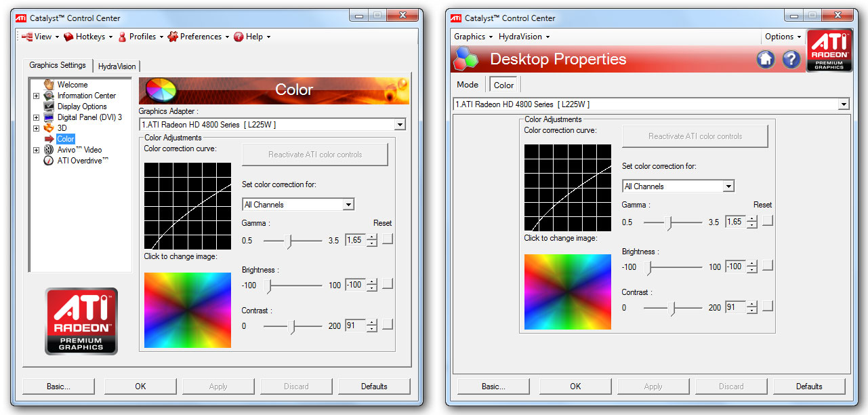Switch to HydraVision tab in left window
Image resolution: width=868 pixels, height=415 pixels.
117,66
